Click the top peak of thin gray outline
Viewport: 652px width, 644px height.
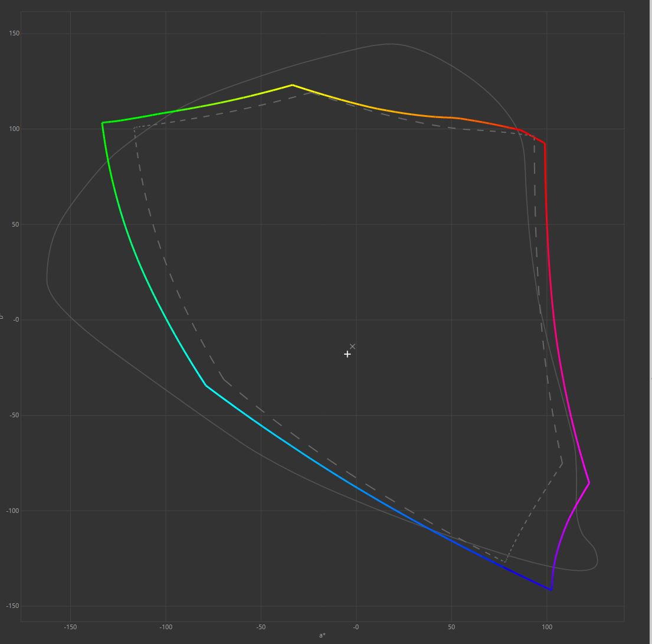coord(389,44)
